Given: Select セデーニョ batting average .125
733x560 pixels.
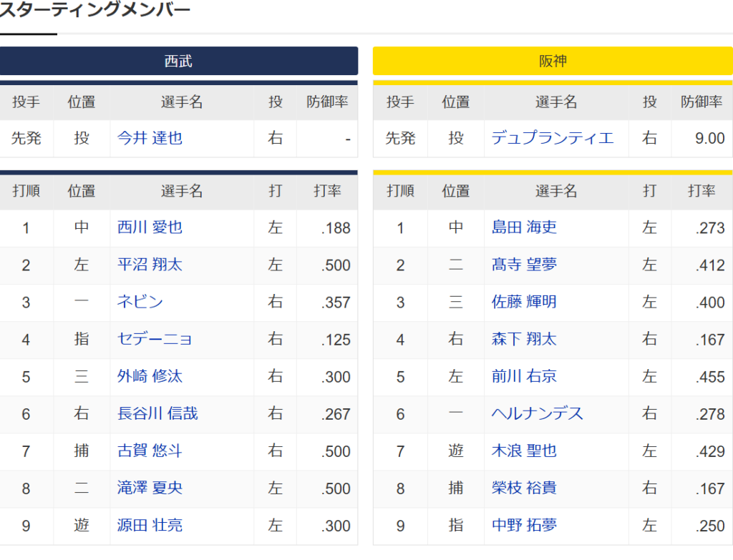Looking at the screenshot, I should 336,340.
